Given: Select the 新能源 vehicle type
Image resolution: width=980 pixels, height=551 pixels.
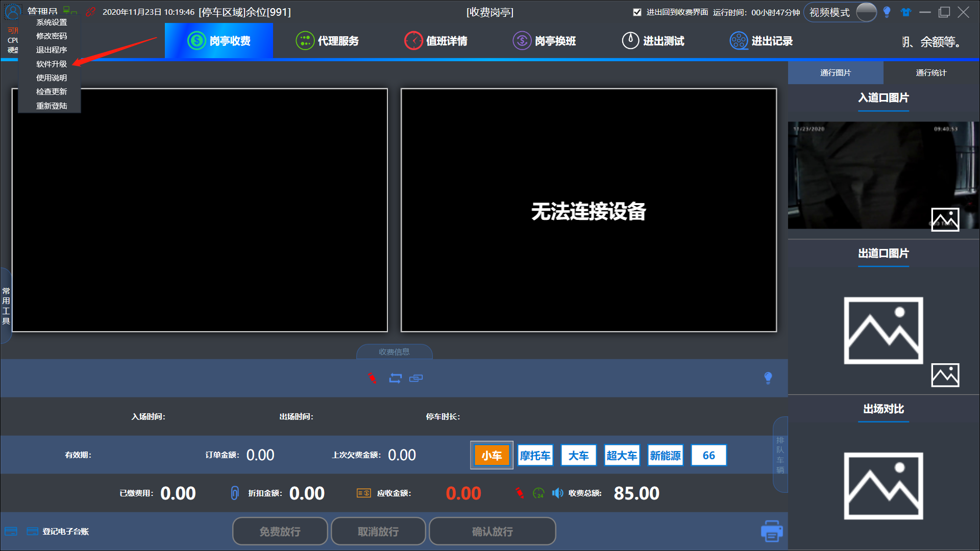Looking at the screenshot, I should tap(665, 455).
